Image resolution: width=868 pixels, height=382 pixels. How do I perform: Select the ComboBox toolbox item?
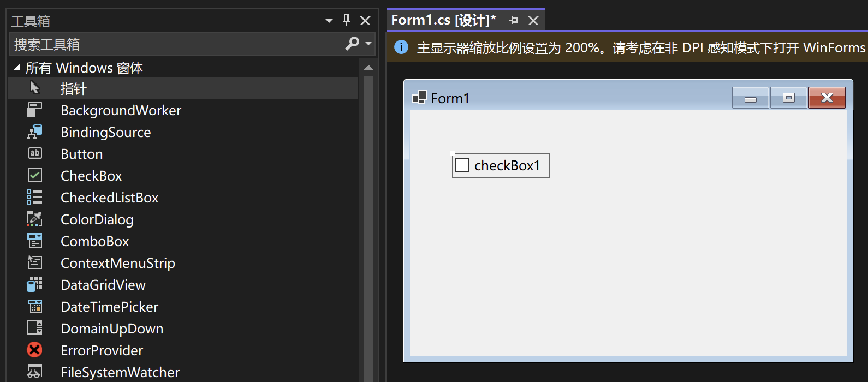94,241
